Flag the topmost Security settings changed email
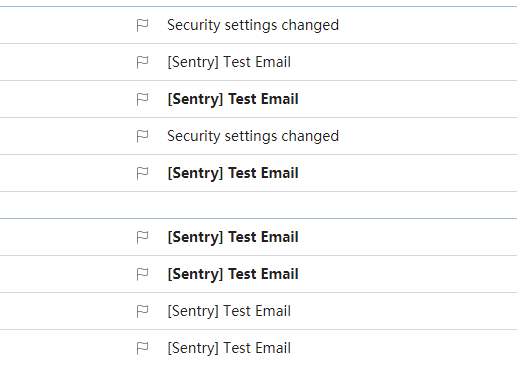517x366 pixels. click(x=142, y=25)
